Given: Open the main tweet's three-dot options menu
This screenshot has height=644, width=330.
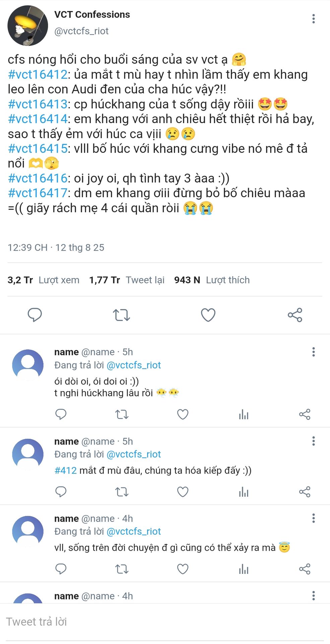Looking at the screenshot, I should 313,19.
